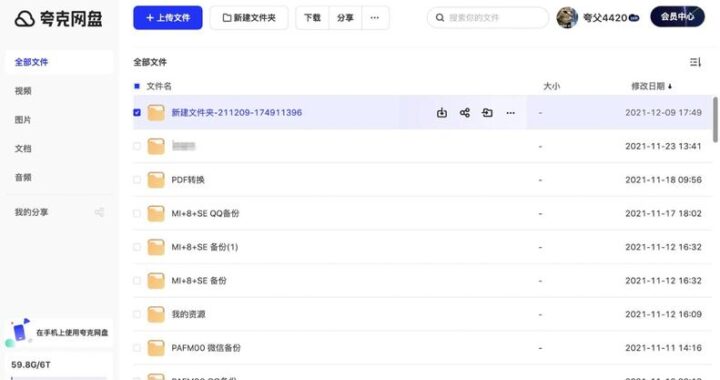Toggle the select-all checkbox beside 文件名
This screenshot has width=720, height=380.
click(137, 86)
